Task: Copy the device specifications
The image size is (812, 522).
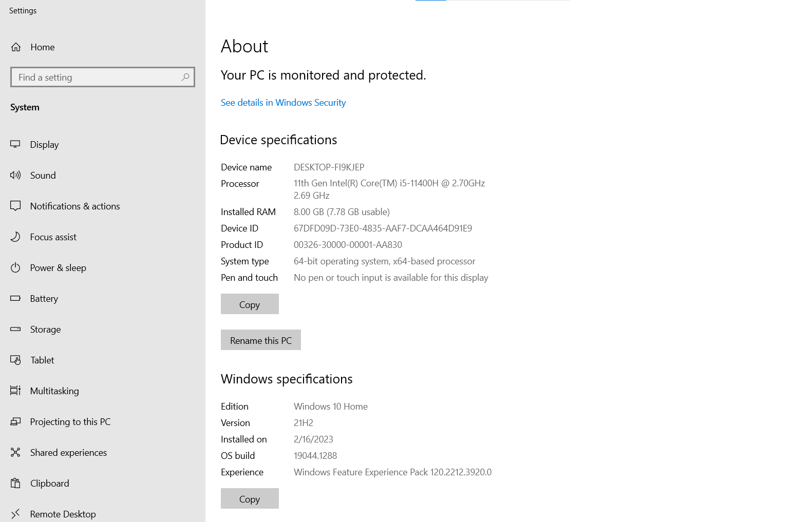Action: click(250, 304)
